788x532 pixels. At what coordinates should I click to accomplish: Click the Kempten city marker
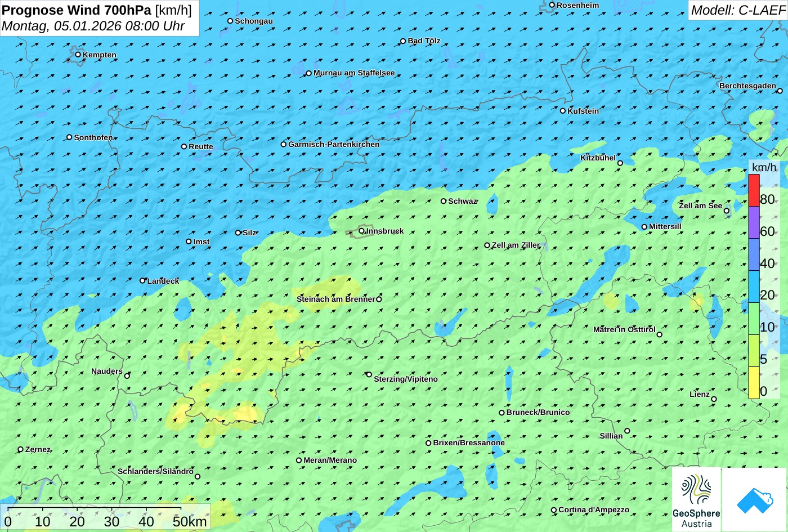[x=78, y=55]
